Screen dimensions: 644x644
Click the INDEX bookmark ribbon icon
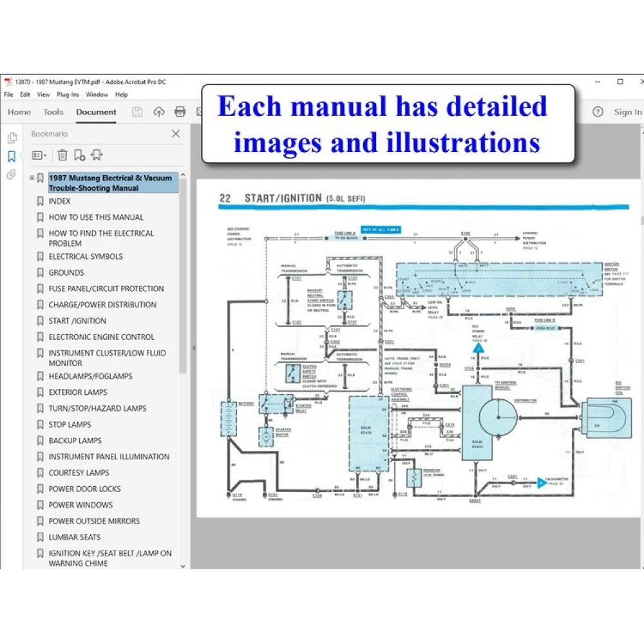[x=40, y=201]
